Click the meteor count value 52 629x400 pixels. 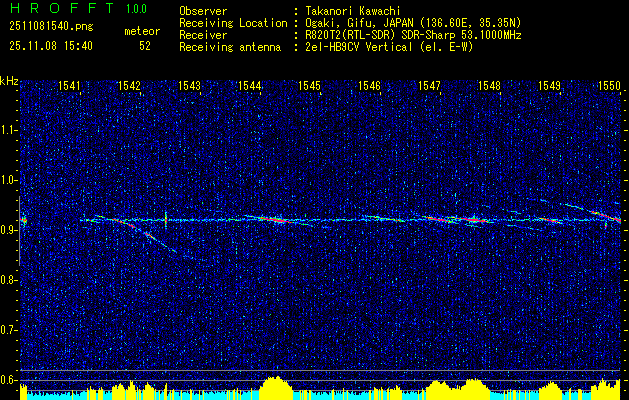click(145, 46)
